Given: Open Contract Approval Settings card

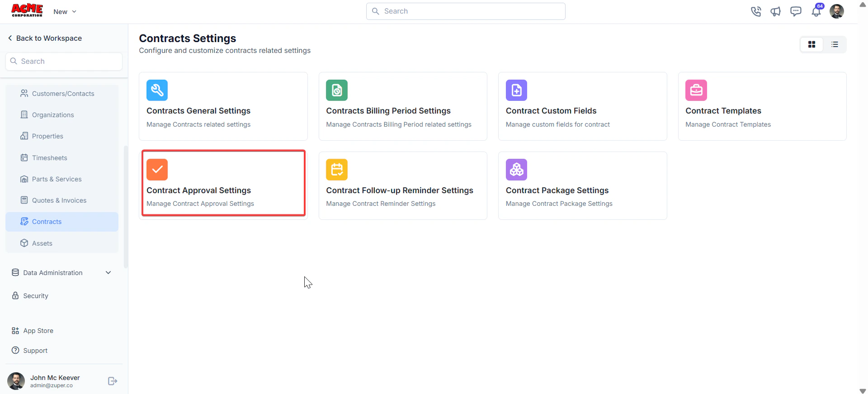Looking at the screenshot, I should pyautogui.click(x=223, y=185).
